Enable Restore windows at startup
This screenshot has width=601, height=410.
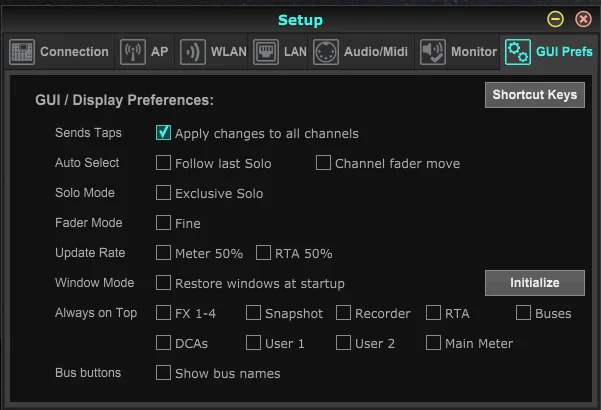[x=163, y=282]
